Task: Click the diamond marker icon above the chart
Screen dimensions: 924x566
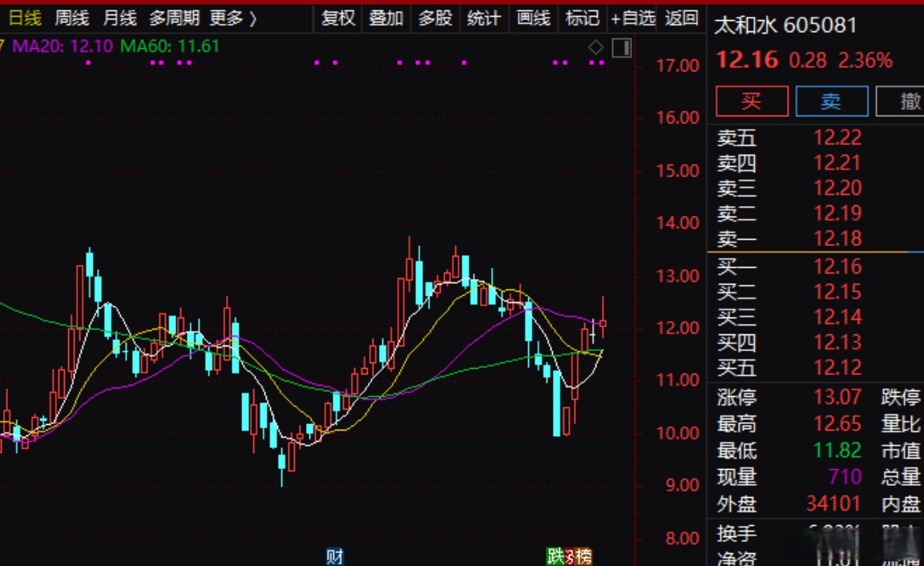Action: tap(595, 48)
